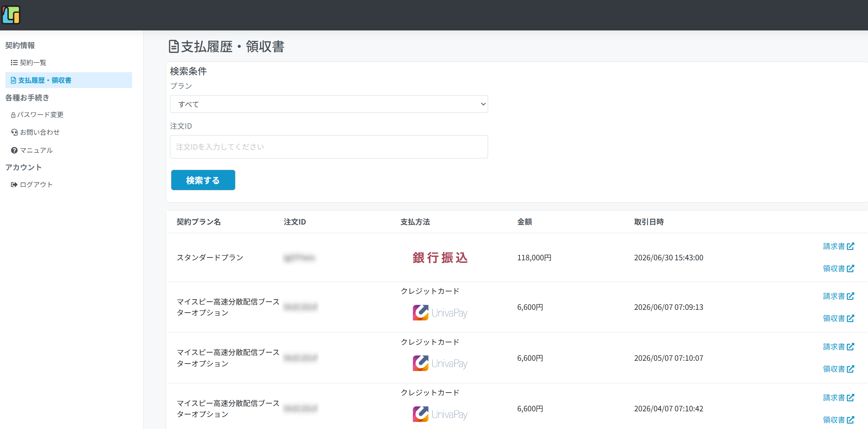This screenshot has height=429, width=868.
Task: Click the 注文ID column header
Action: pos(295,222)
